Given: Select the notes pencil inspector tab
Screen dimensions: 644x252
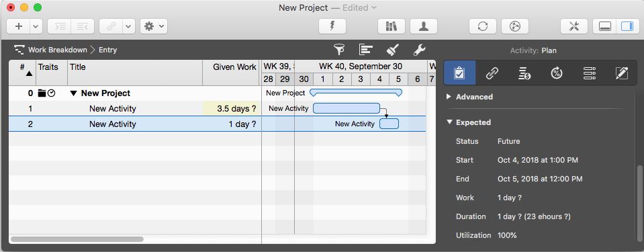Looking at the screenshot, I should coord(621,73).
